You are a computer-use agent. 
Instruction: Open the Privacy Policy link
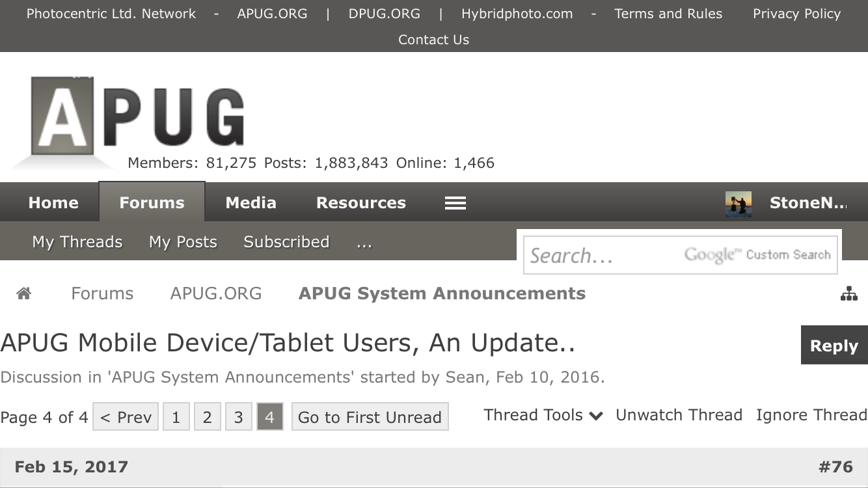[x=796, y=14]
